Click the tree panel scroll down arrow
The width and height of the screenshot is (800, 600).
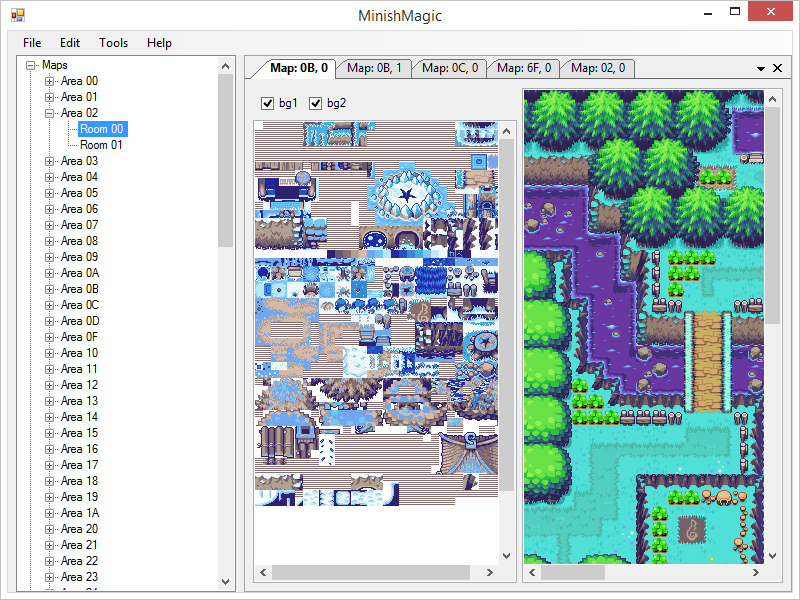[x=226, y=582]
